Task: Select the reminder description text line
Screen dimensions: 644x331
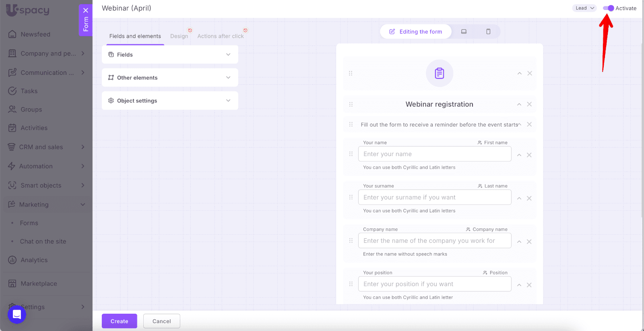Action: tap(440, 125)
